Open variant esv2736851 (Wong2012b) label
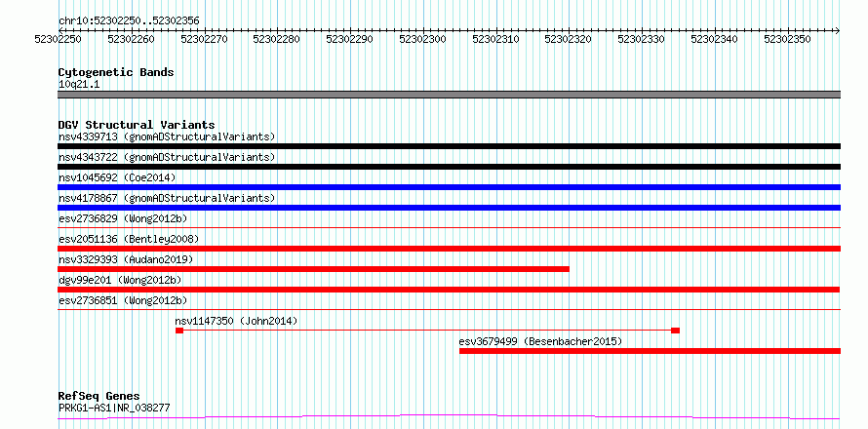 tap(123, 300)
